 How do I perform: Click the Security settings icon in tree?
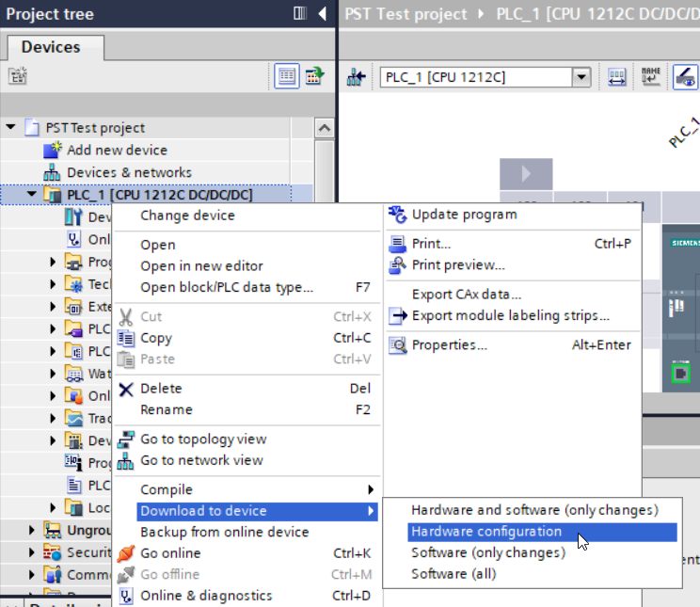pyautogui.click(x=53, y=552)
